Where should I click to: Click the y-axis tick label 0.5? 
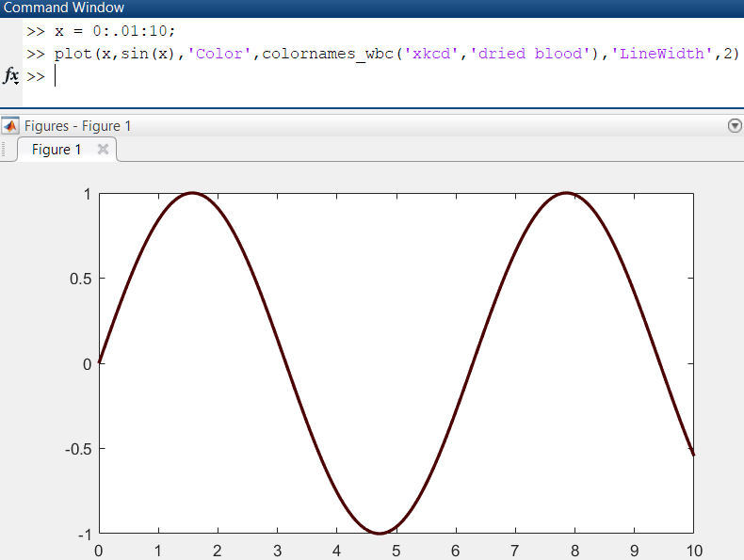click(79, 279)
